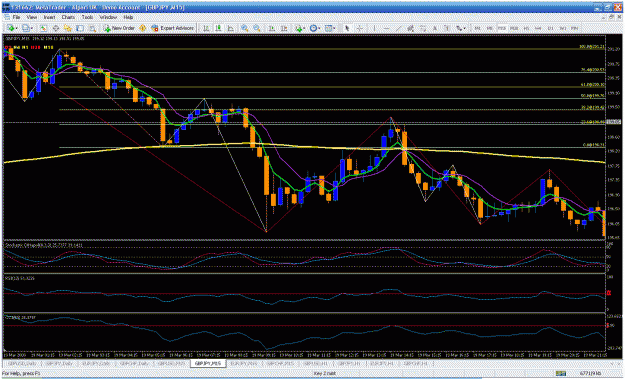Open the Strategy Tester icon
The height and width of the screenshot is (379, 625).
tap(92, 28)
